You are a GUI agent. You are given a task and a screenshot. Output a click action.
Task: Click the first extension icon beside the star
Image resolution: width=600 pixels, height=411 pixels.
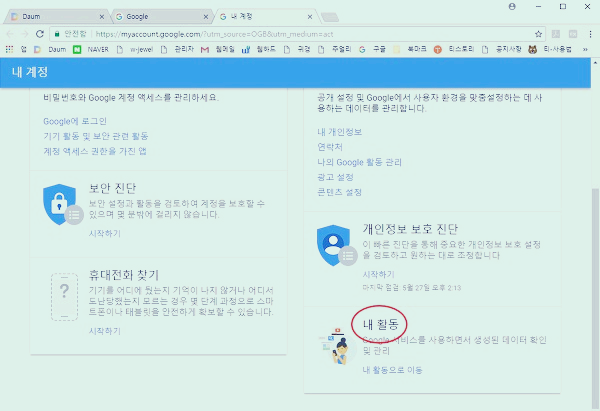(556, 34)
